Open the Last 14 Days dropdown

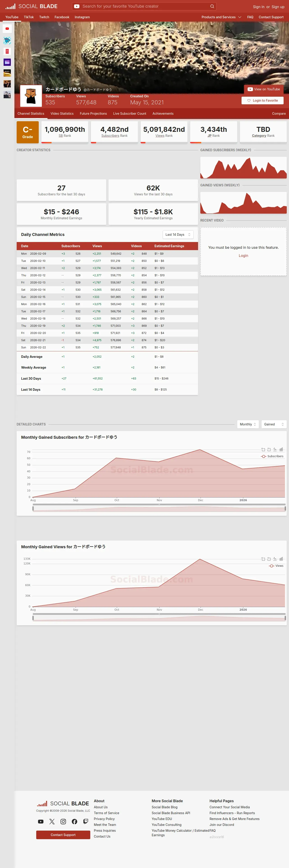178,235
